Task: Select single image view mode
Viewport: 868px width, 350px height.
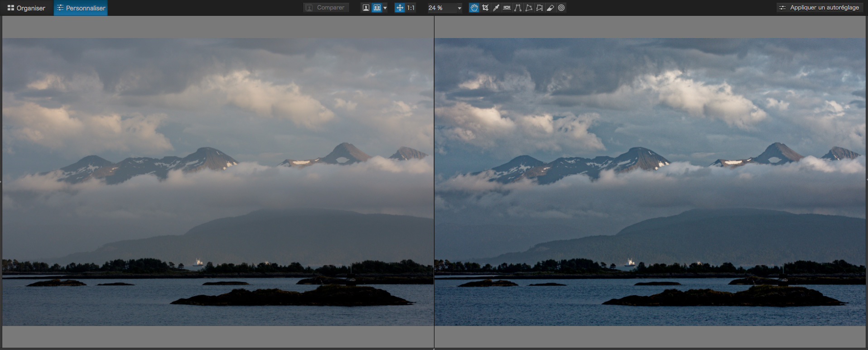Action: tap(366, 8)
